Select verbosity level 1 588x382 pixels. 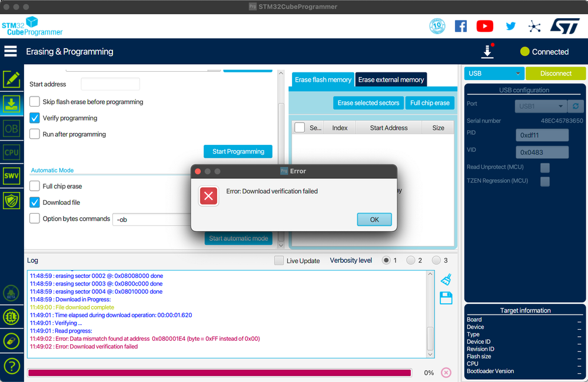386,260
